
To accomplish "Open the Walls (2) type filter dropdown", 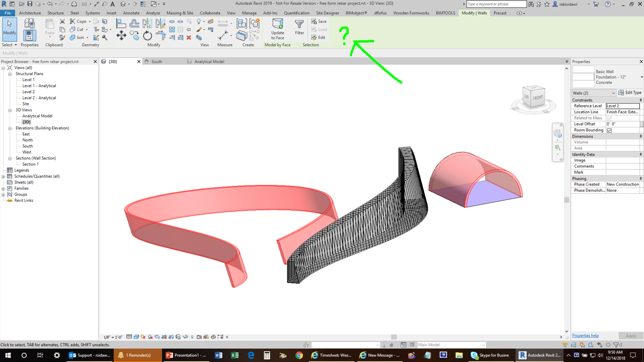I will click(594, 93).
